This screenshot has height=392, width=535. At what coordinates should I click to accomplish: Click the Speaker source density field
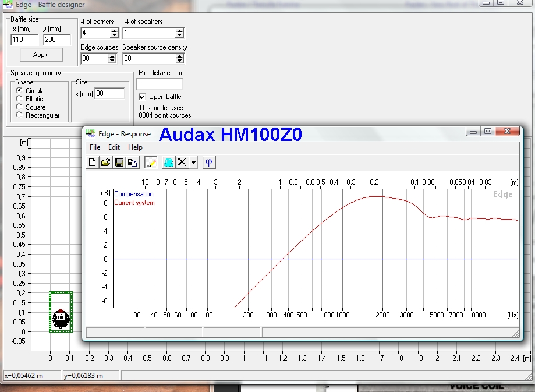click(x=150, y=58)
